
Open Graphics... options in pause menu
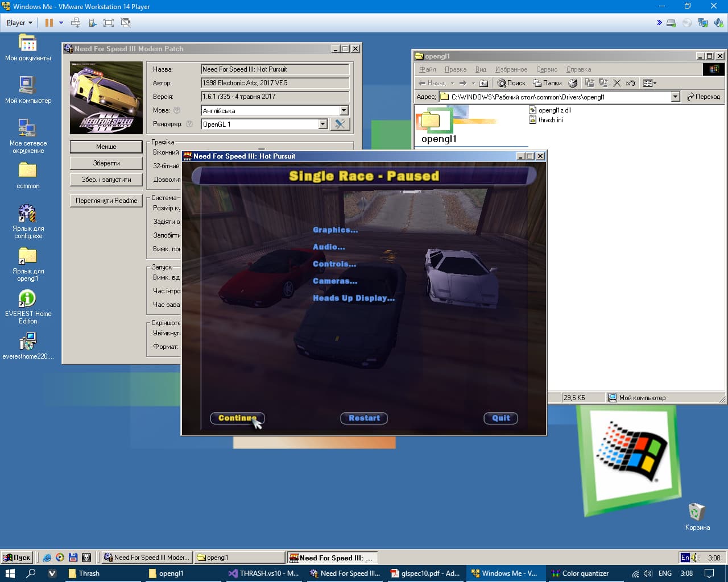click(336, 230)
